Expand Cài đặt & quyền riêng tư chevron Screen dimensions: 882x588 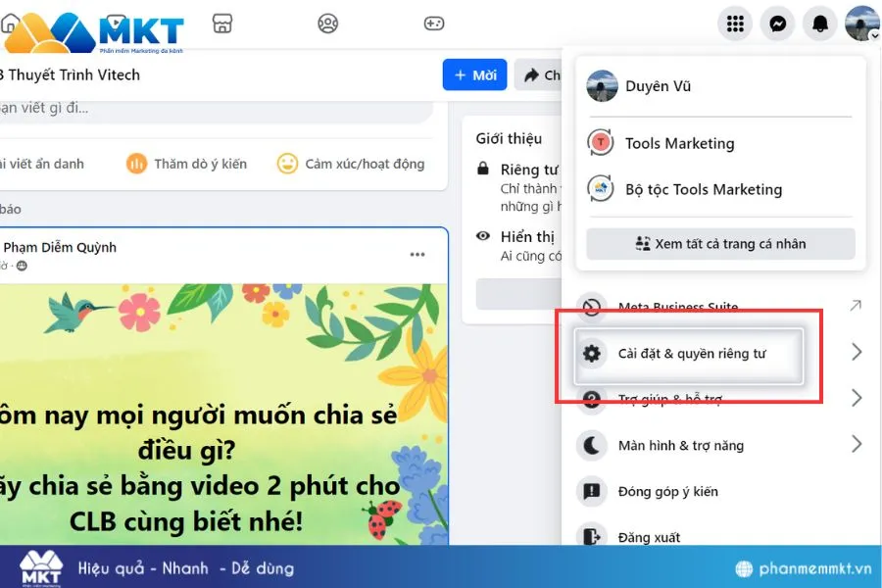coord(857,351)
